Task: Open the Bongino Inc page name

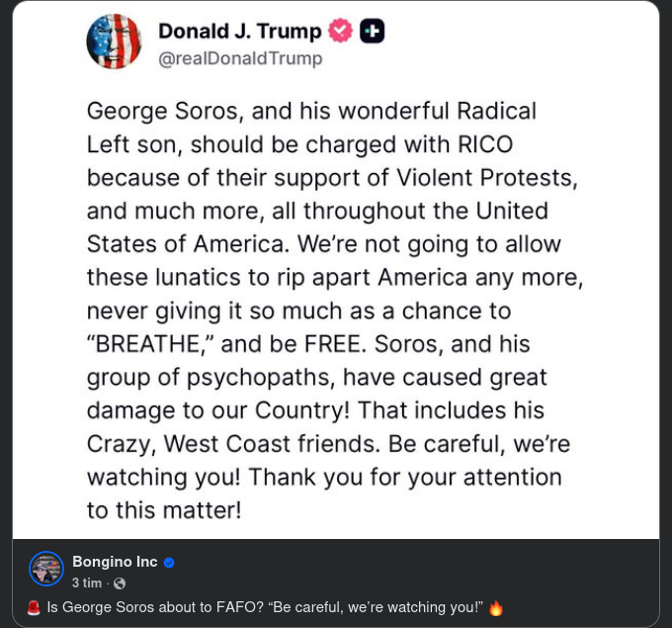Action: point(115,562)
